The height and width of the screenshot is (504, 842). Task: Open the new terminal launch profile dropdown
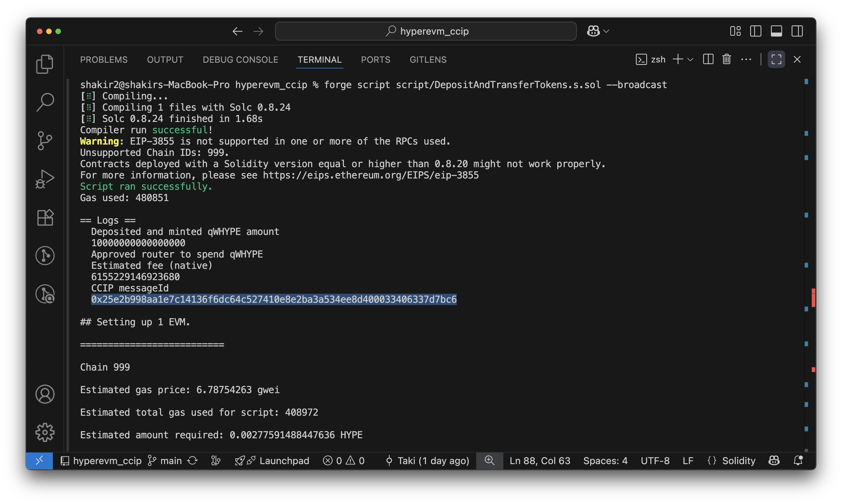(690, 60)
